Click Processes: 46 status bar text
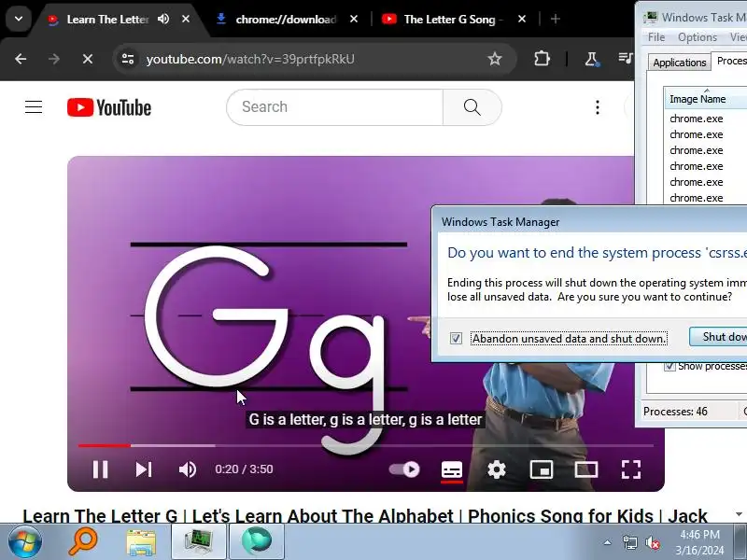 point(675,411)
